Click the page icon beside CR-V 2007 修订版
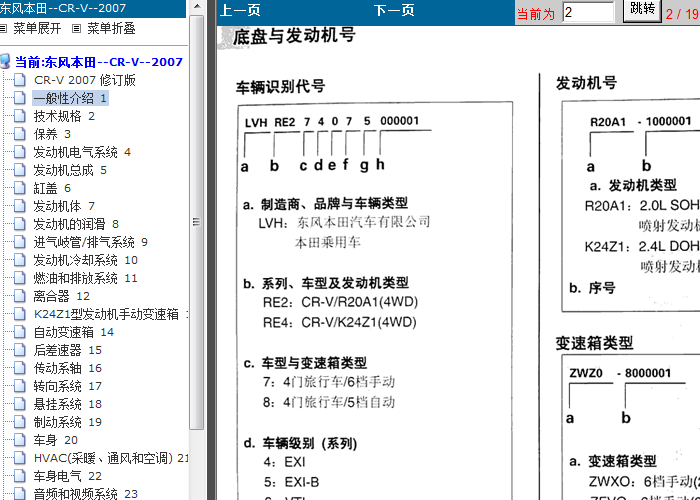Image resolution: width=700 pixels, height=500 pixels. pos(20,80)
